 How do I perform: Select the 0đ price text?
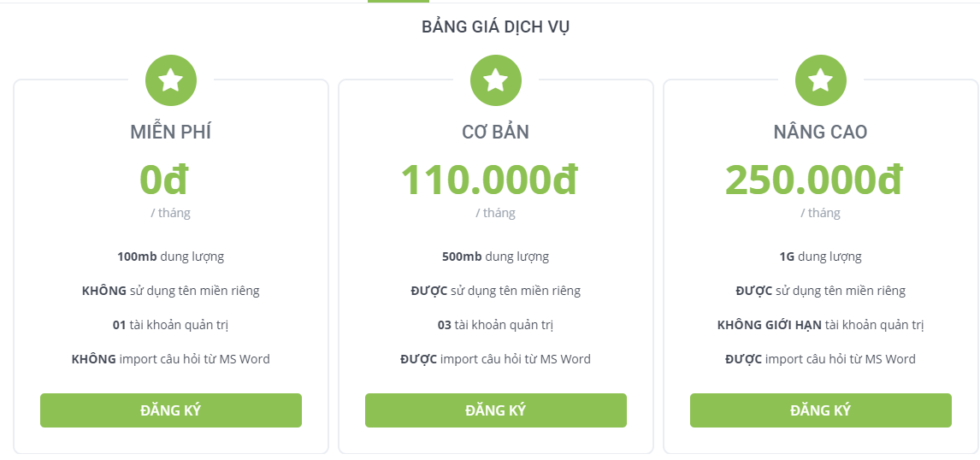click(x=163, y=179)
